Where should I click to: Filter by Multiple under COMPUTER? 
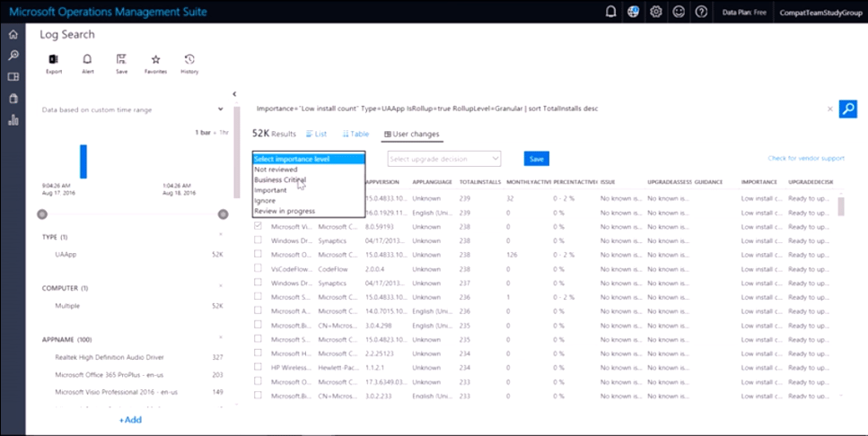tap(67, 306)
